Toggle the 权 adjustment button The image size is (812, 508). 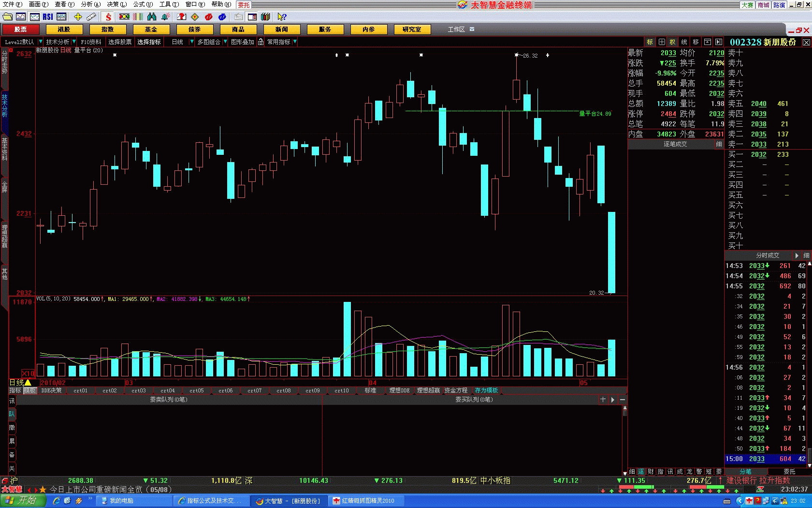point(672,42)
